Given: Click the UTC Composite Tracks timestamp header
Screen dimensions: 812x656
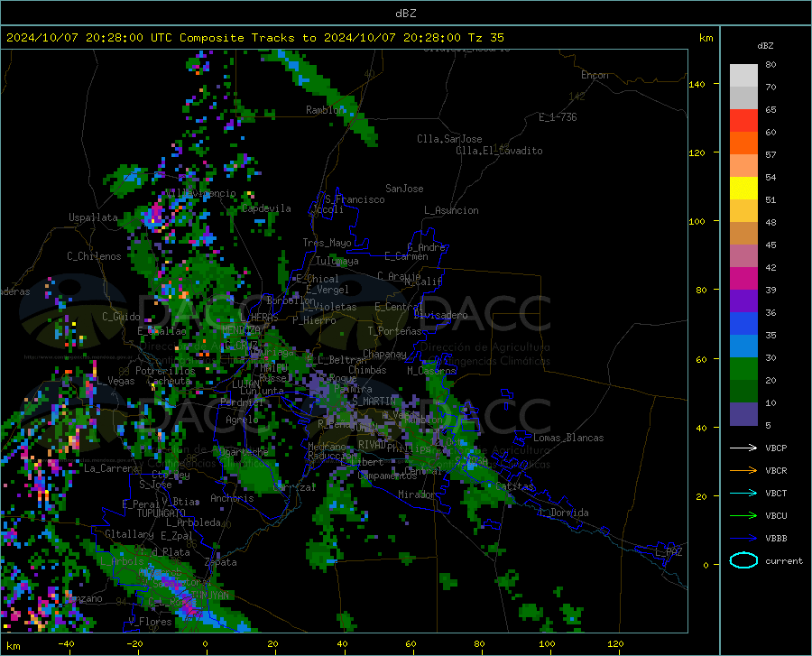Looking at the screenshot, I should coord(255,38).
